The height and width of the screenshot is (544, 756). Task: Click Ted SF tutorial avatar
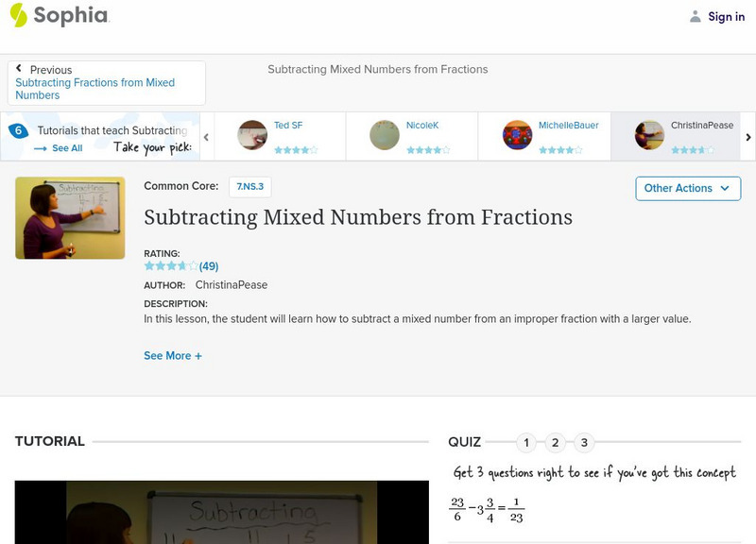tap(252, 135)
